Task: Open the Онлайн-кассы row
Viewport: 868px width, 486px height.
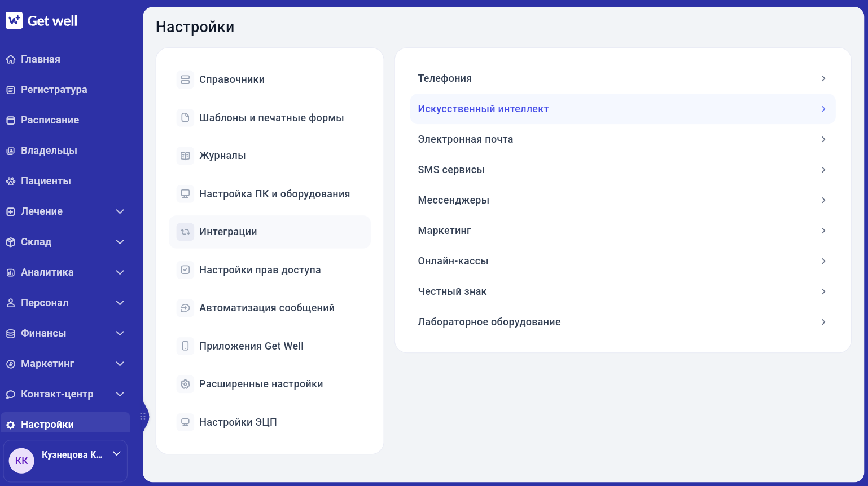Action: click(622, 261)
